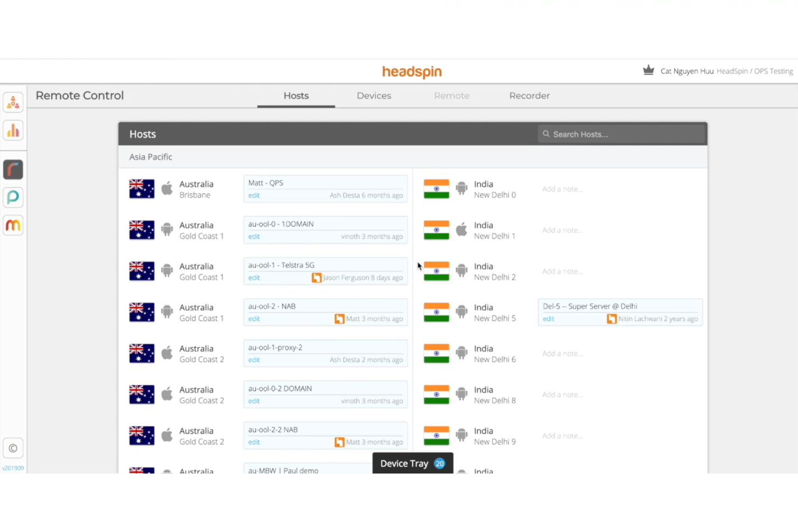Click the Apple icon for India New Delhi 1
The height and width of the screenshot is (532, 798).
click(462, 230)
